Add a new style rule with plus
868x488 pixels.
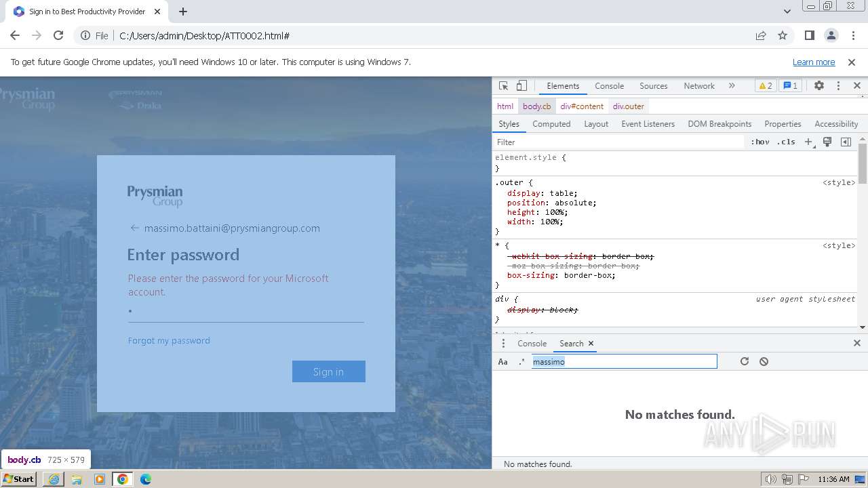[x=808, y=142]
